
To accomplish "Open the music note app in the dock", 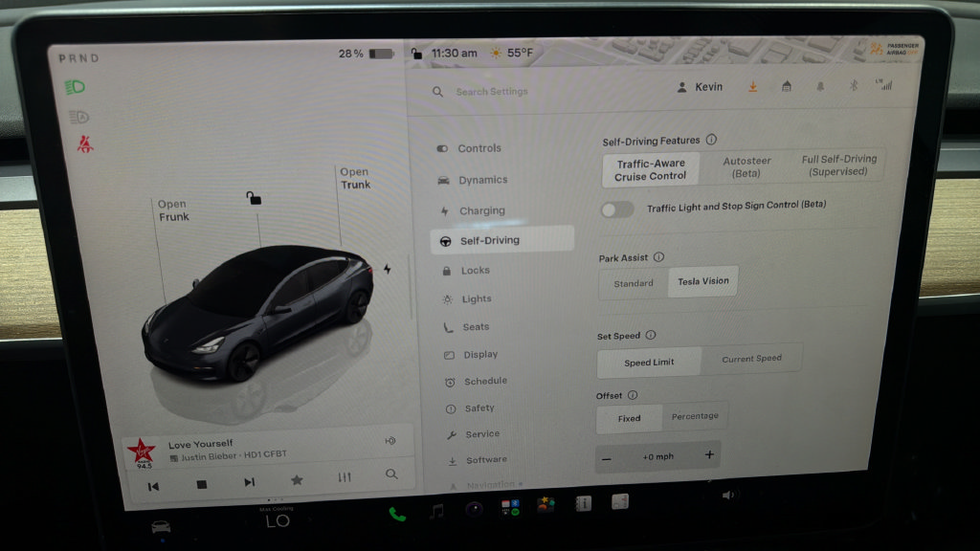I will pos(436,511).
